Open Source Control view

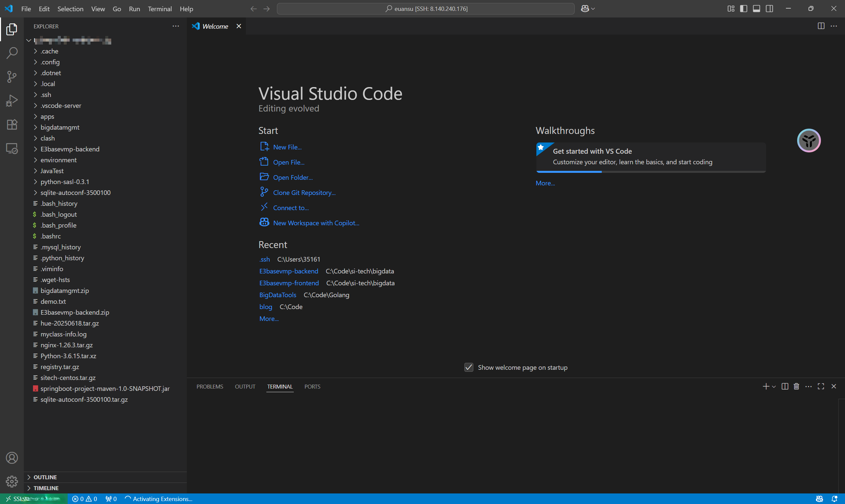click(x=12, y=77)
